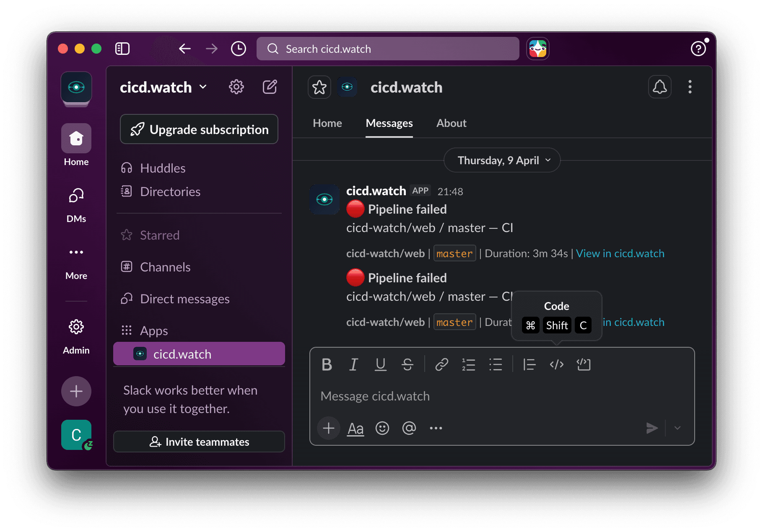The image size is (763, 532).
Task: Toggle notifications with the bell icon
Action: (659, 87)
